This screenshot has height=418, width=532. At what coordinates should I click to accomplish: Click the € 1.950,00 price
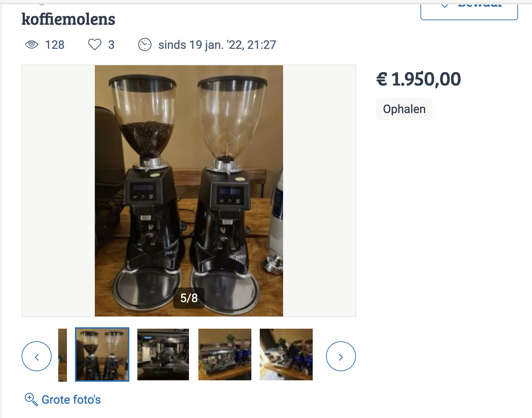(x=419, y=79)
